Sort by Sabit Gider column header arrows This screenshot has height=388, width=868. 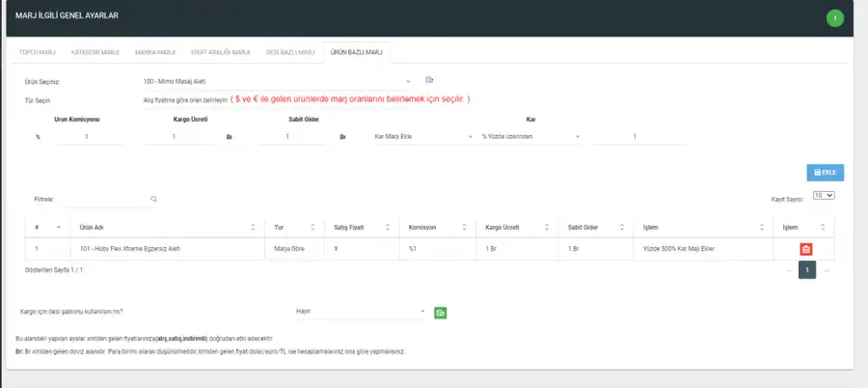pyautogui.click(x=622, y=227)
